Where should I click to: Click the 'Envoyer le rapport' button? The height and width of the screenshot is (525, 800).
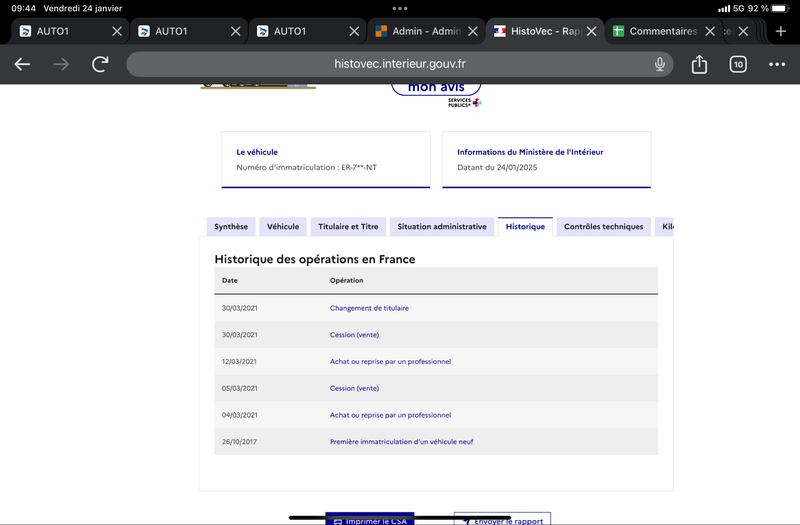(x=503, y=519)
